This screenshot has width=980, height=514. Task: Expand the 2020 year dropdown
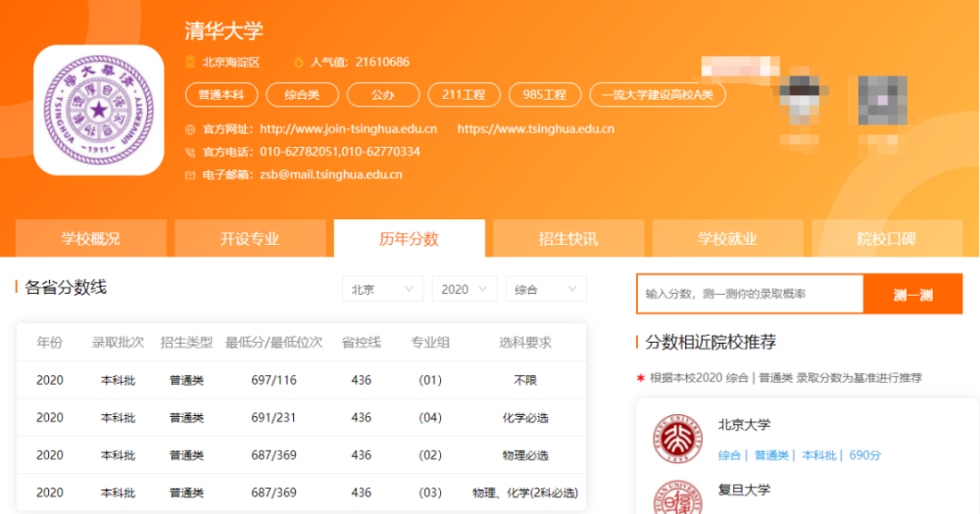click(464, 289)
